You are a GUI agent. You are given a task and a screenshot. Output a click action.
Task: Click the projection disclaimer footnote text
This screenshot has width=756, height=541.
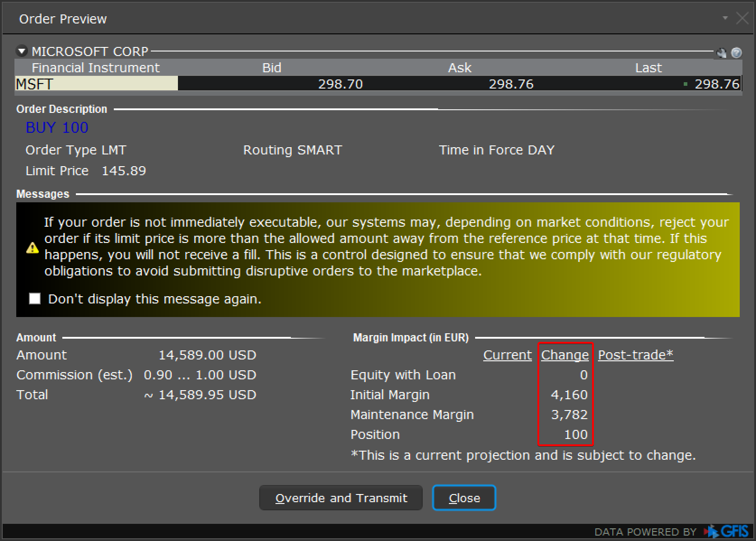click(523, 455)
